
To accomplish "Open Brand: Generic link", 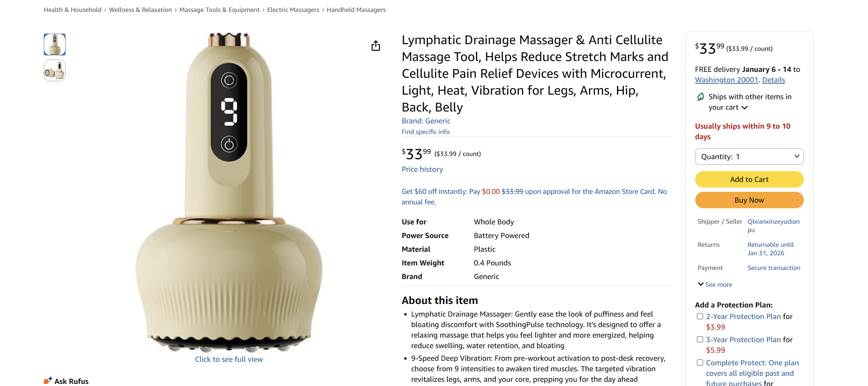I will click(426, 121).
